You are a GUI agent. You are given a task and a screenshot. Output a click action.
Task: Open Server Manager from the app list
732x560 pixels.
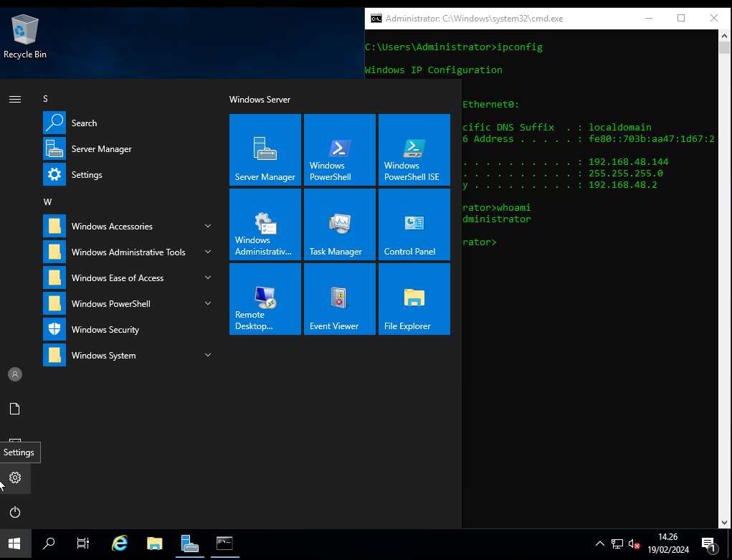(x=128, y=149)
